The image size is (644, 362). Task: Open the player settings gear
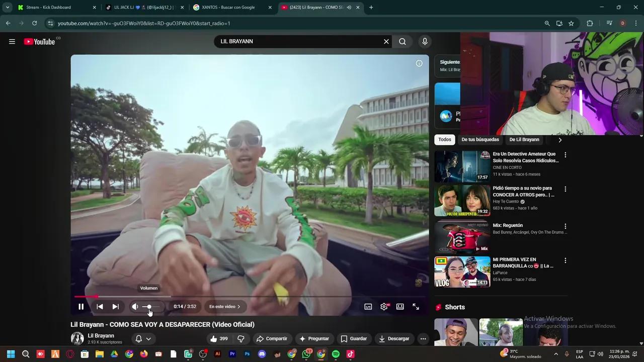click(x=384, y=306)
